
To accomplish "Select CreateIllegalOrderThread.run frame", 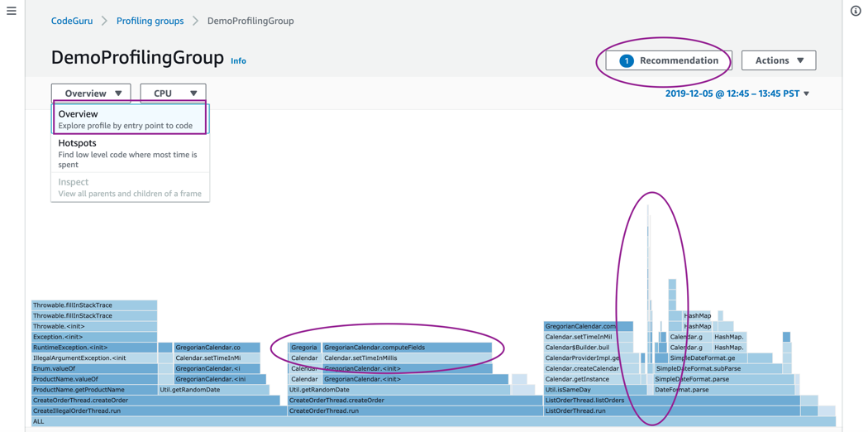I will pos(160,411).
